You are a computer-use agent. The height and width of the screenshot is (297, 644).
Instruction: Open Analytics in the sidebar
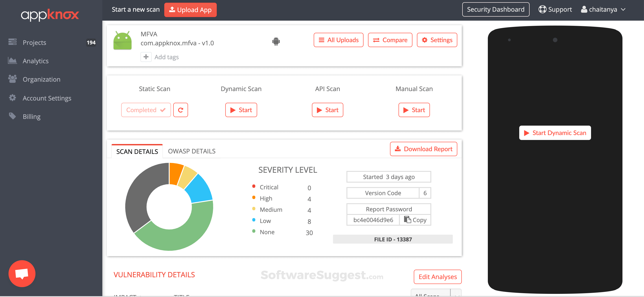tap(35, 61)
